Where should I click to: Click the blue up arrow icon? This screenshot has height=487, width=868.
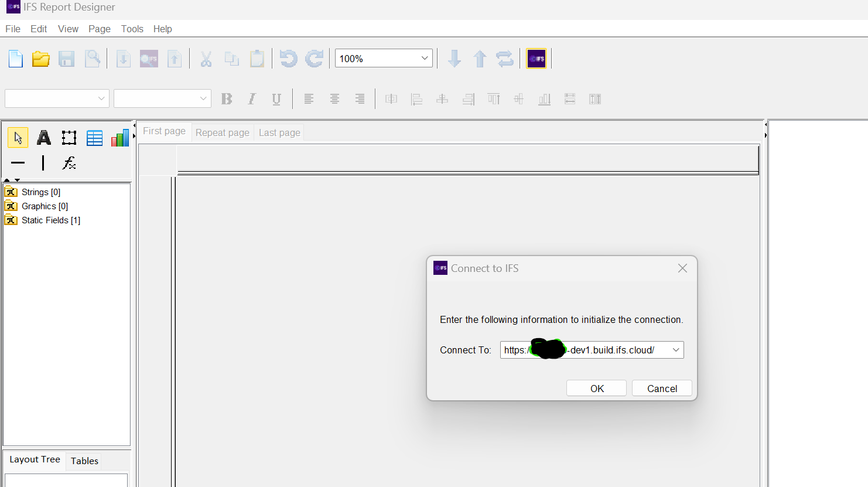pos(480,59)
